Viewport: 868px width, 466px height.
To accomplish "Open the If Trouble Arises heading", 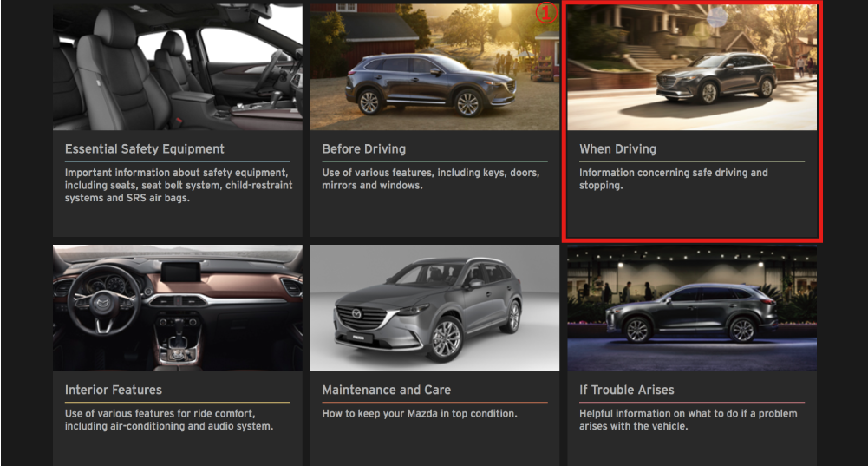I will click(x=626, y=390).
